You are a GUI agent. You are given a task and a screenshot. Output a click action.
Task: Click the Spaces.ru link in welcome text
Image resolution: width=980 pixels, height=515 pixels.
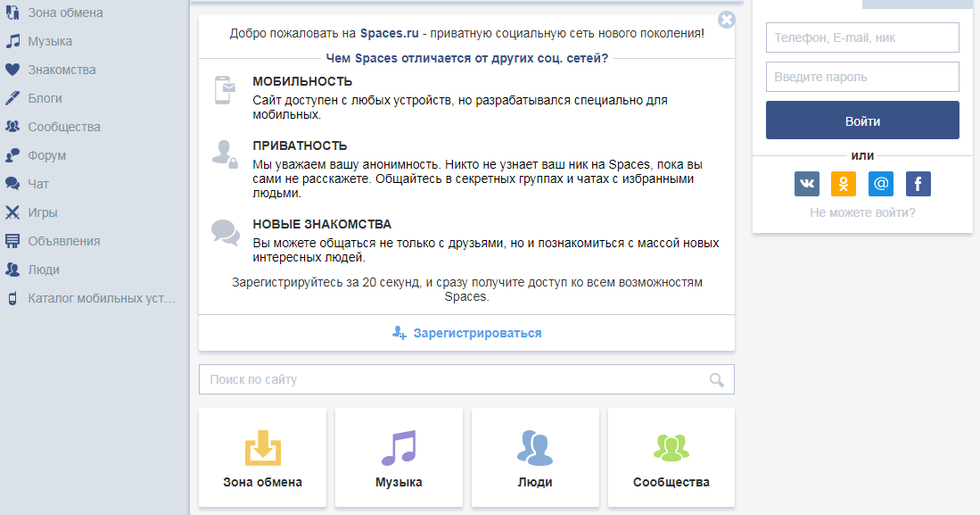pos(390,33)
